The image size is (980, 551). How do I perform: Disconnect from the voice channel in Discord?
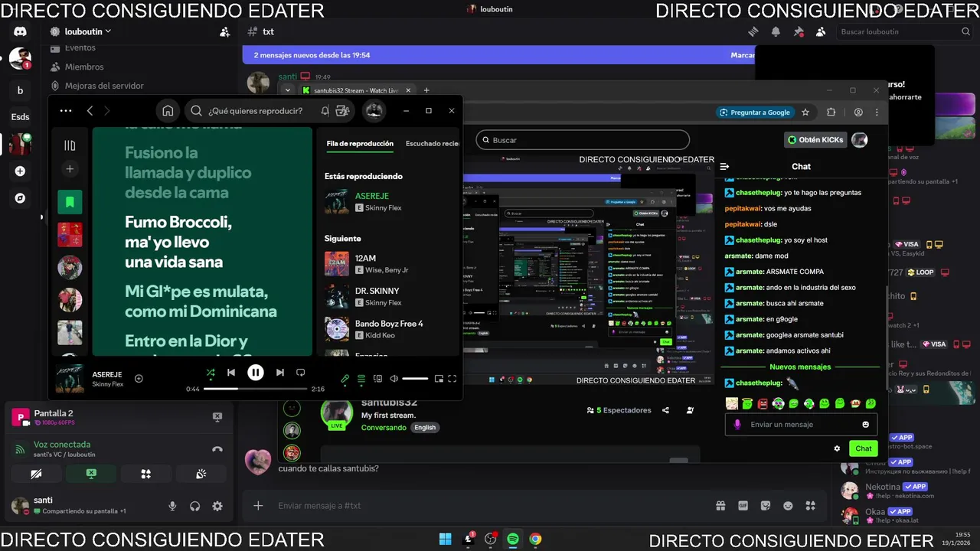pos(217,449)
